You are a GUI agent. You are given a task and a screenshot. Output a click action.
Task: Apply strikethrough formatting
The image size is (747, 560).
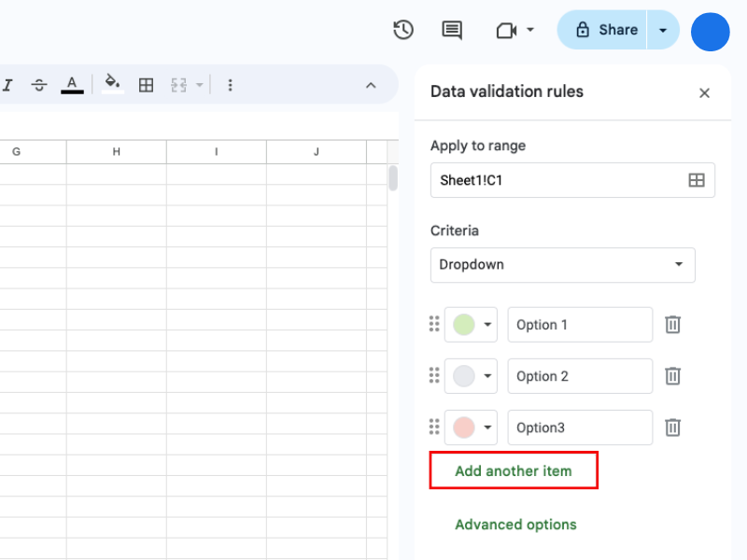tap(39, 85)
